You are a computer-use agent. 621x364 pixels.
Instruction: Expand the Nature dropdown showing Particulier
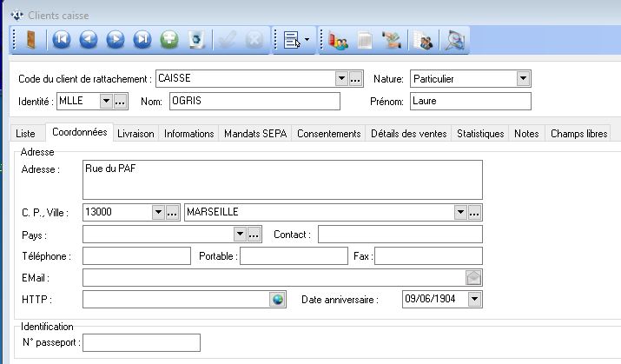(522, 79)
